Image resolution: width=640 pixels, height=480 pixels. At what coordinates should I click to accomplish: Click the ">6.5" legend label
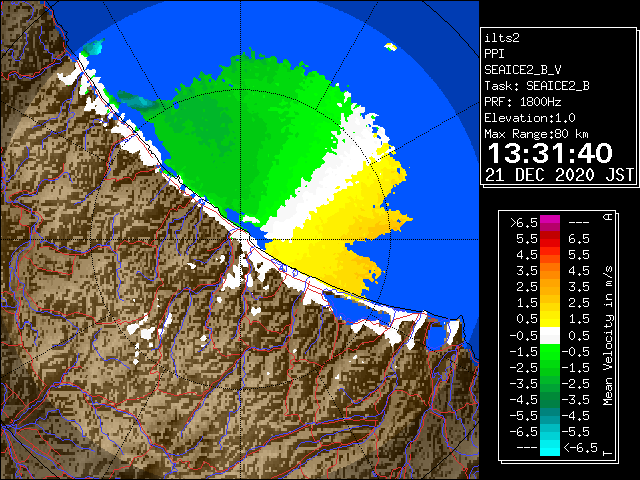point(523,223)
